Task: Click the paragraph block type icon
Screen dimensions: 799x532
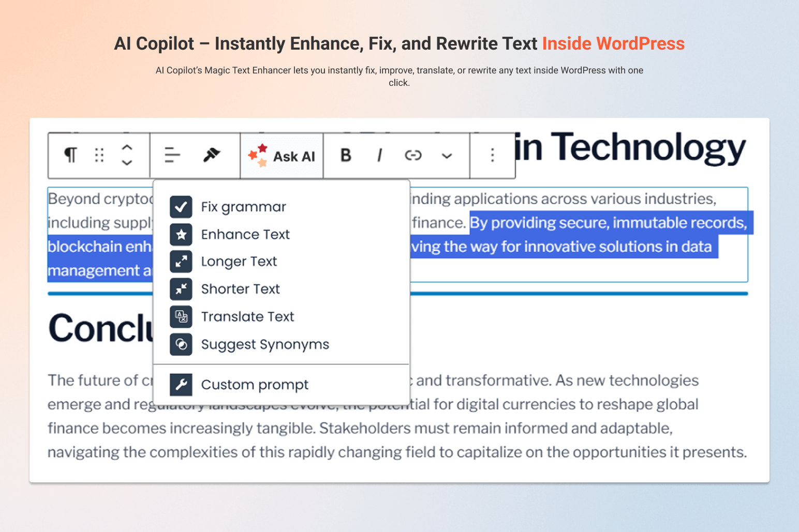Action: point(71,155)
